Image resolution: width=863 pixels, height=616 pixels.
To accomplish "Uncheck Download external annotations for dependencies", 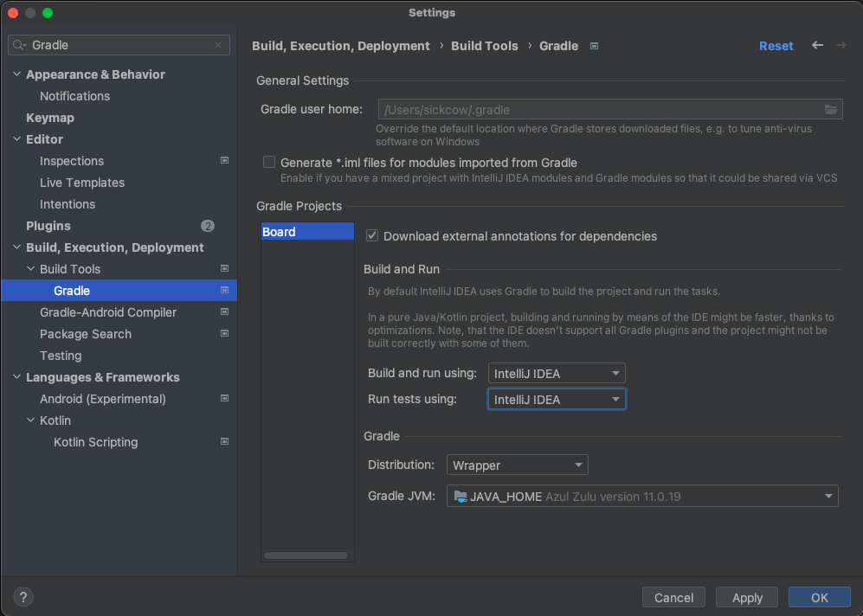I will click(x=372, y=235).
